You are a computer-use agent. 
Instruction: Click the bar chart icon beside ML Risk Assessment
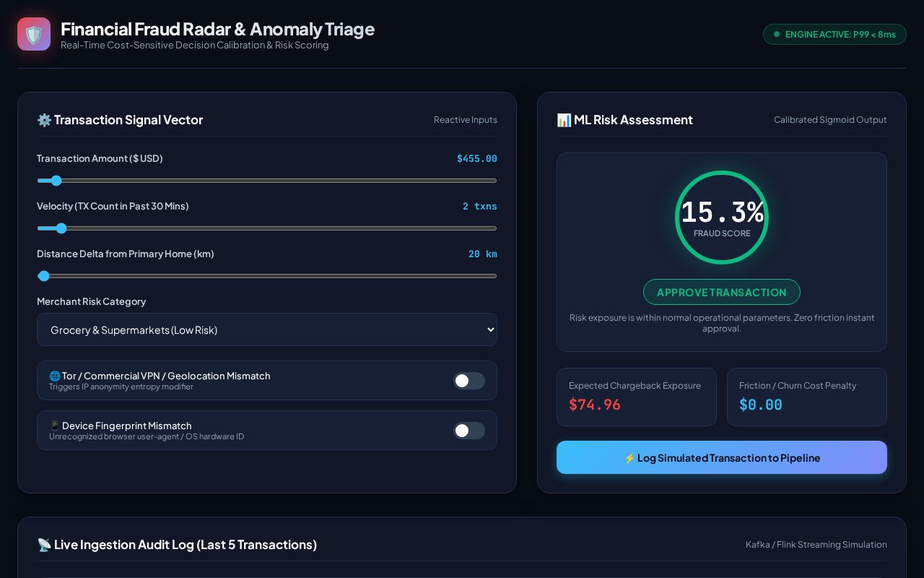[564, 120]
